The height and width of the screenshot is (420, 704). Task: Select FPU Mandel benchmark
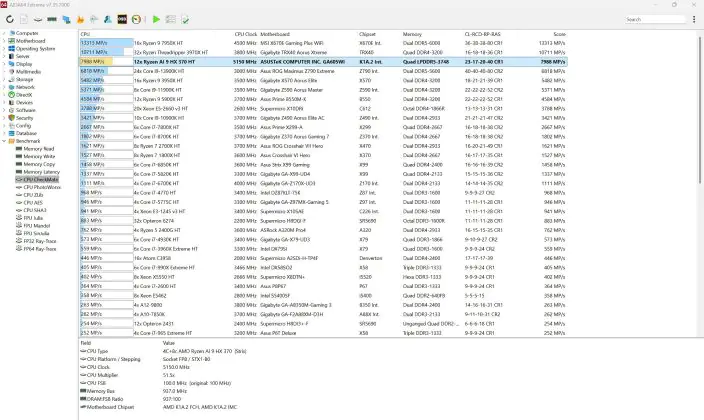point(36,225)
